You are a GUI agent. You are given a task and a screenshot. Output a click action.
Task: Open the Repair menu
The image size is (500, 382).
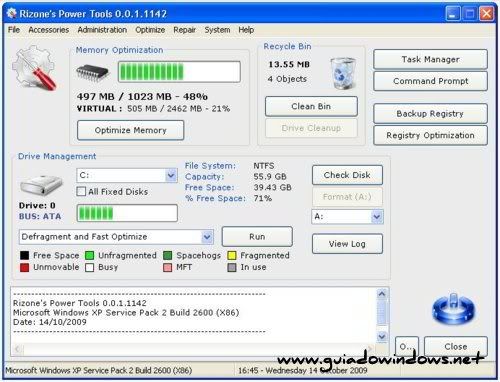[184, 30]
